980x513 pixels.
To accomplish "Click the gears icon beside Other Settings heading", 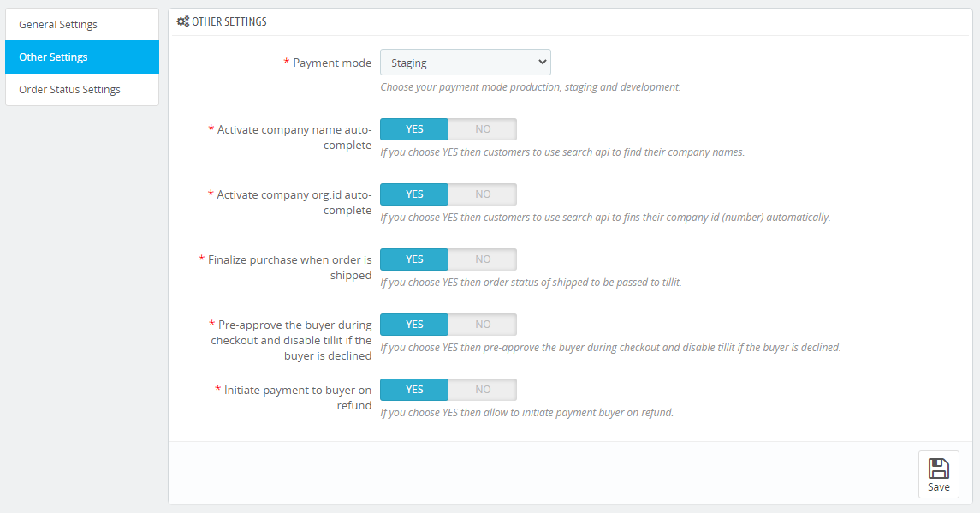I will click(x=182, y=22).
